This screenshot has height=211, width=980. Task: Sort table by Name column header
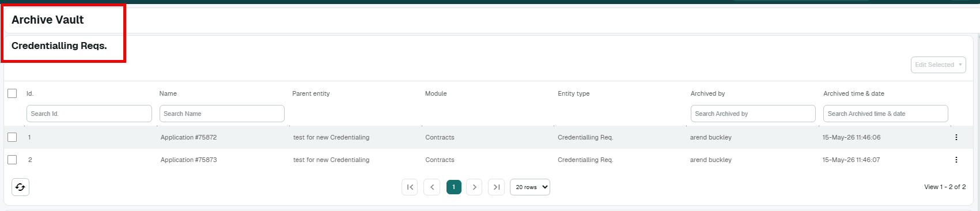tap(168, 93)
